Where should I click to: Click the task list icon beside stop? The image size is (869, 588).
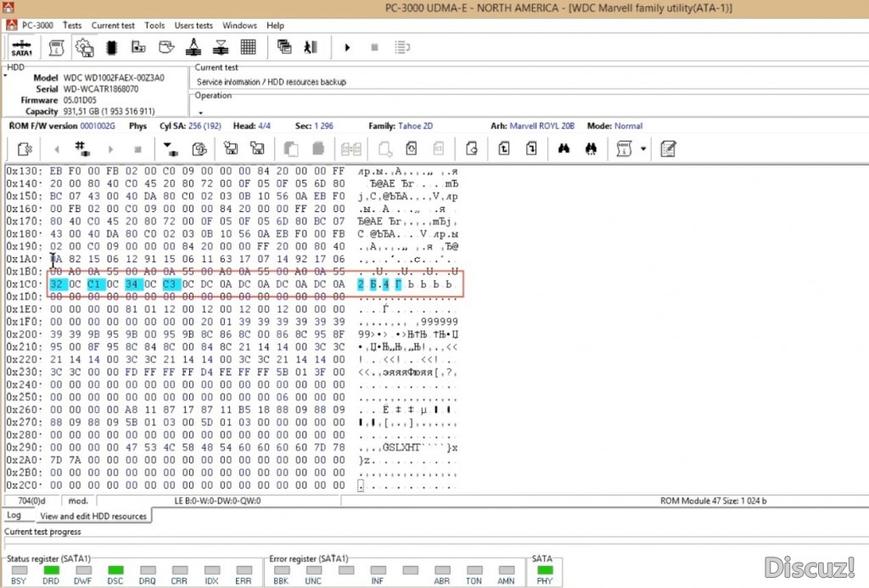402,48
